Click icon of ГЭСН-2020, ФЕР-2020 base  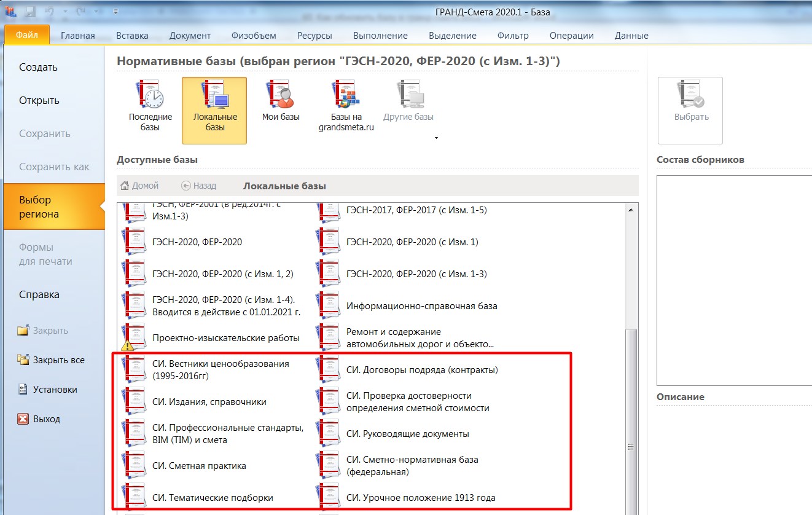pyautogui.click(x=133, y=242)
